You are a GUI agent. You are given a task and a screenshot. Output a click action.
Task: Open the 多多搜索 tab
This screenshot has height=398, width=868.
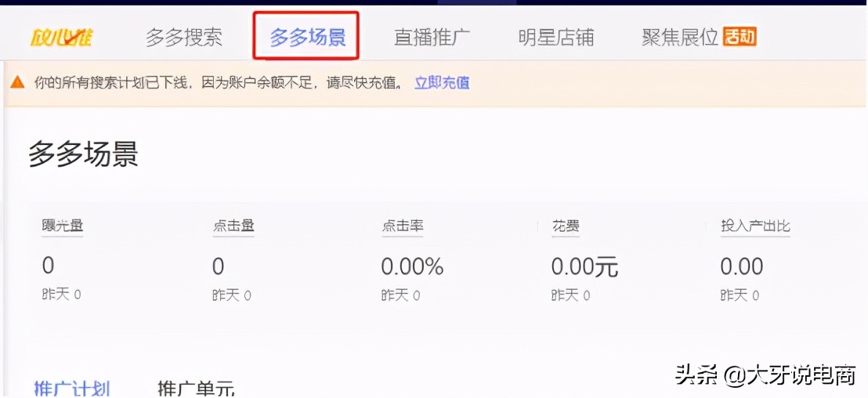pyautogui.click(x=184, y=37)
